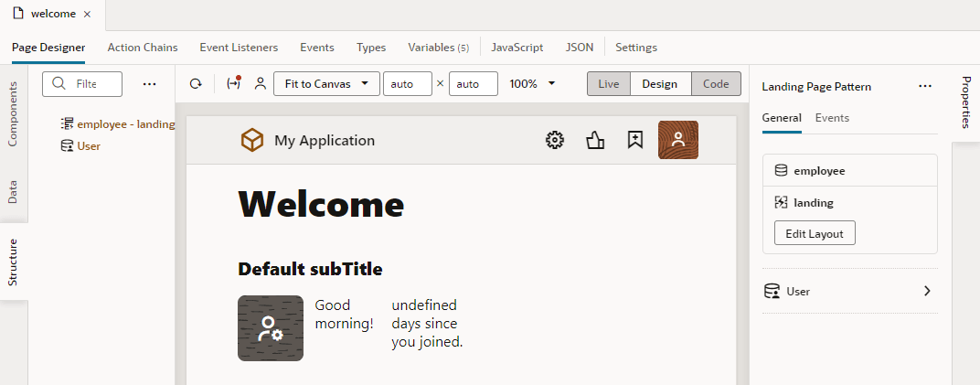Click the My Application cube logo
The height and width of the screenshot is (385, 980).
(x=252, y=140)
